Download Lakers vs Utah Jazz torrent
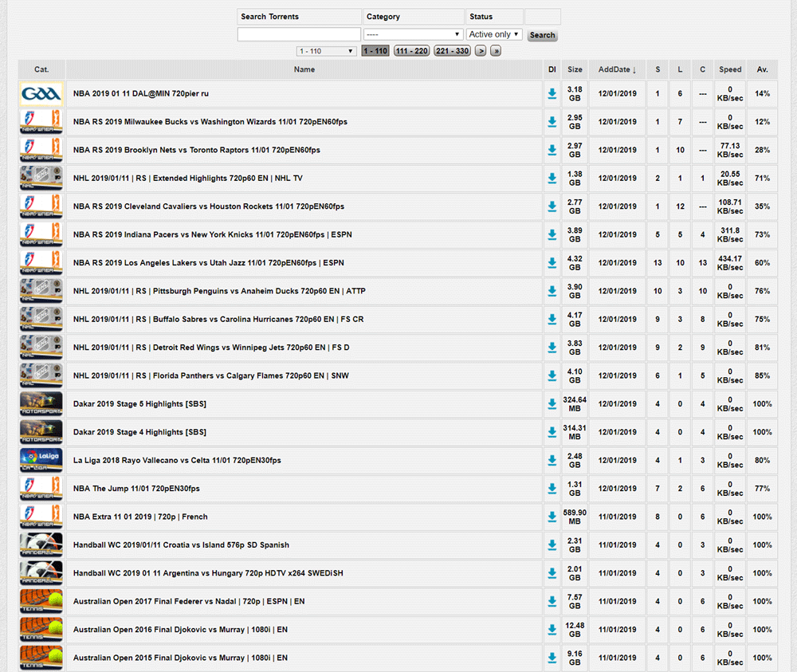 coord(552,263)
